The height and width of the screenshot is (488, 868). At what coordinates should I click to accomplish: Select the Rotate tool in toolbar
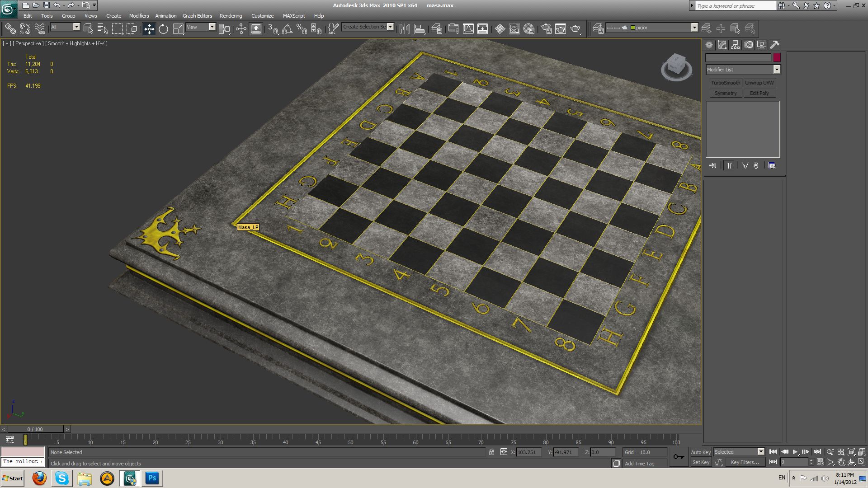(x=163, y=29)
